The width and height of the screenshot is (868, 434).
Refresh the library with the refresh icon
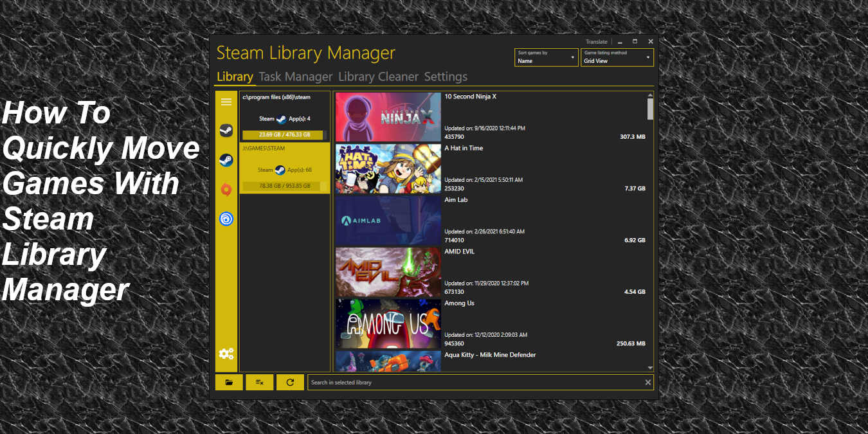[x=290, y=382]
